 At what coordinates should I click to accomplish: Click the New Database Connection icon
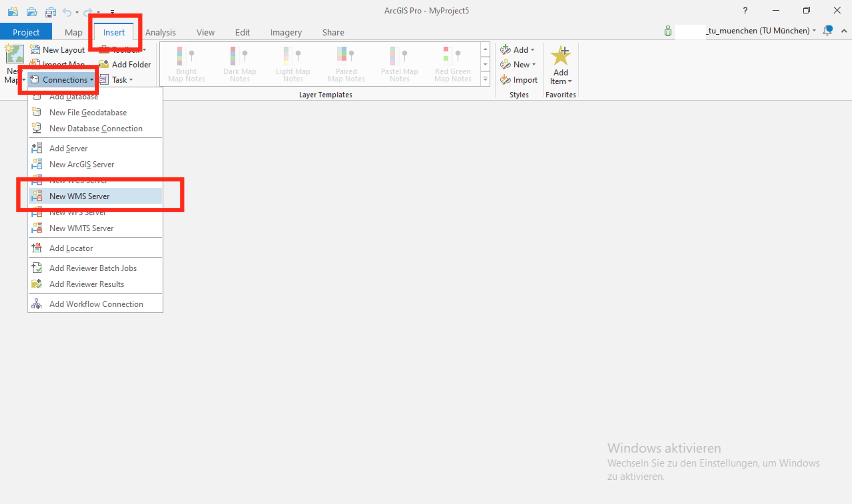tap(37, 128)
